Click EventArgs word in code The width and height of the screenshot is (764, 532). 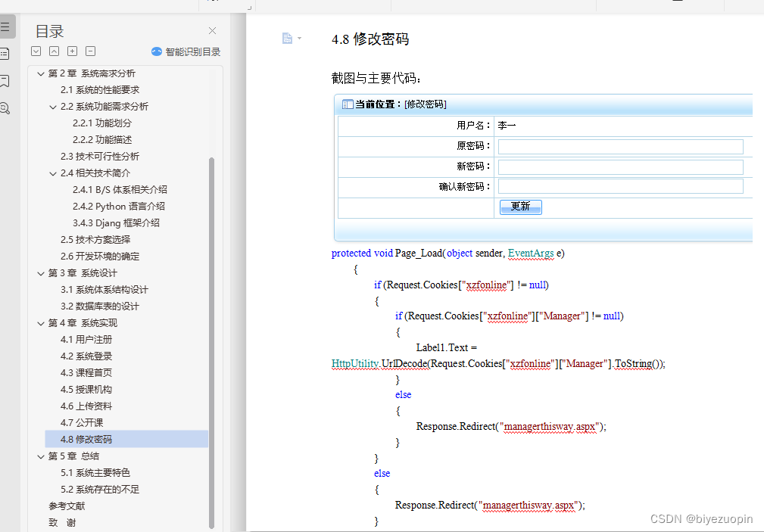[x=531, y=254]
